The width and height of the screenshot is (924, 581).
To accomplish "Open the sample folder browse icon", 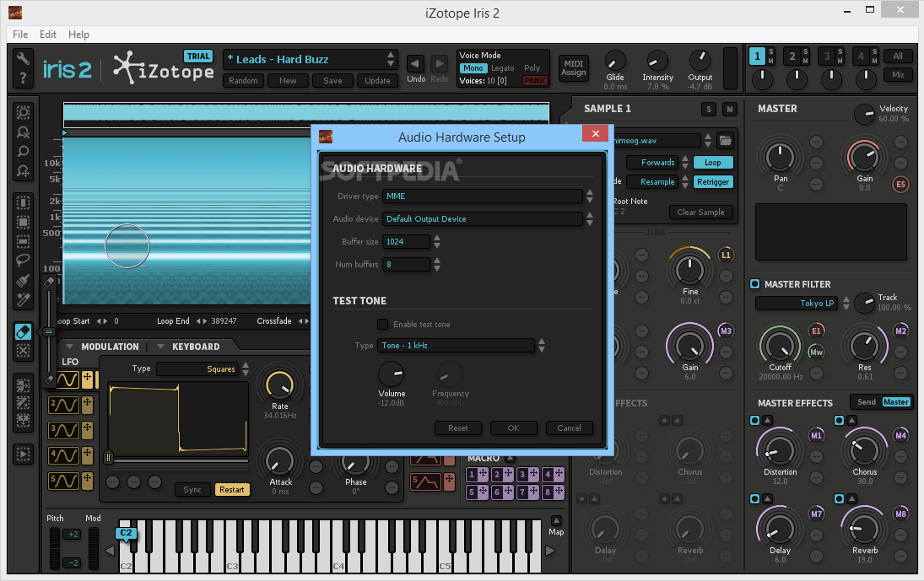I will click(x=726, y=140).
